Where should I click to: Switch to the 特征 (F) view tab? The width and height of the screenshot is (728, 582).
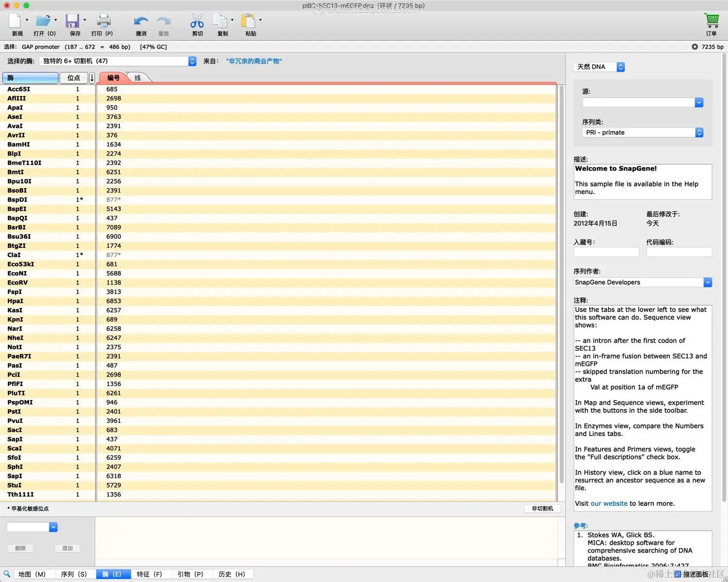pyautogui.click(x=149, y=574)
